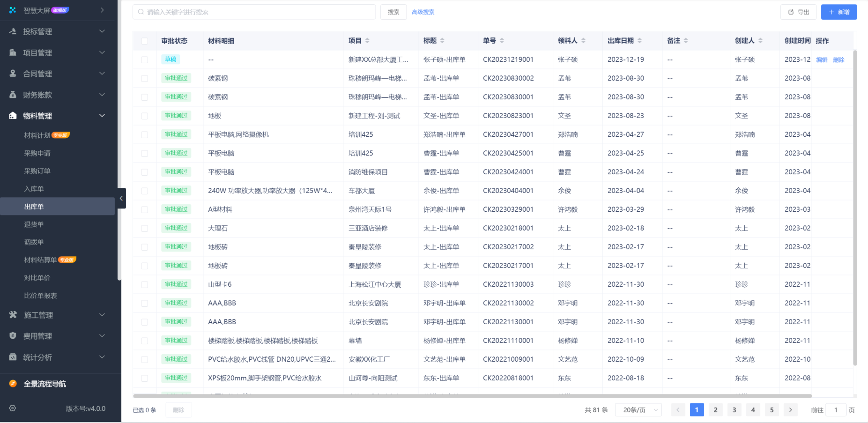
Task: Check the row for 单号 CK20231219001
Action: 144,59
